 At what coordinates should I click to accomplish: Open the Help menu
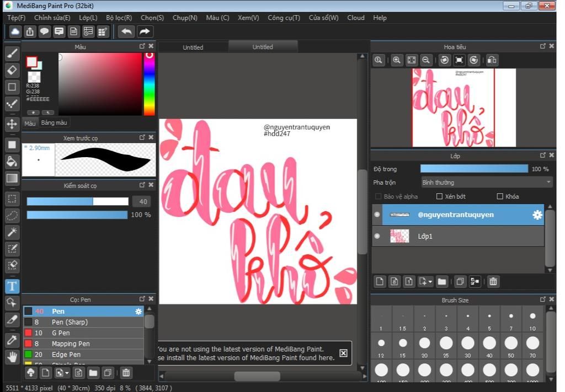pyautogui.click(x=380, y=18)
